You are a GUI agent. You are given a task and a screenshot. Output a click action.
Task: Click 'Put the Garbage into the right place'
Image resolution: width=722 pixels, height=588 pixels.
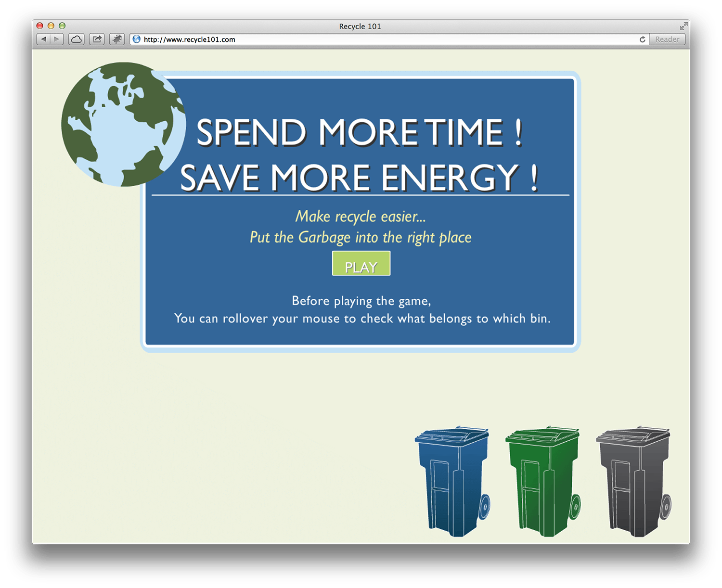[361, 238]
